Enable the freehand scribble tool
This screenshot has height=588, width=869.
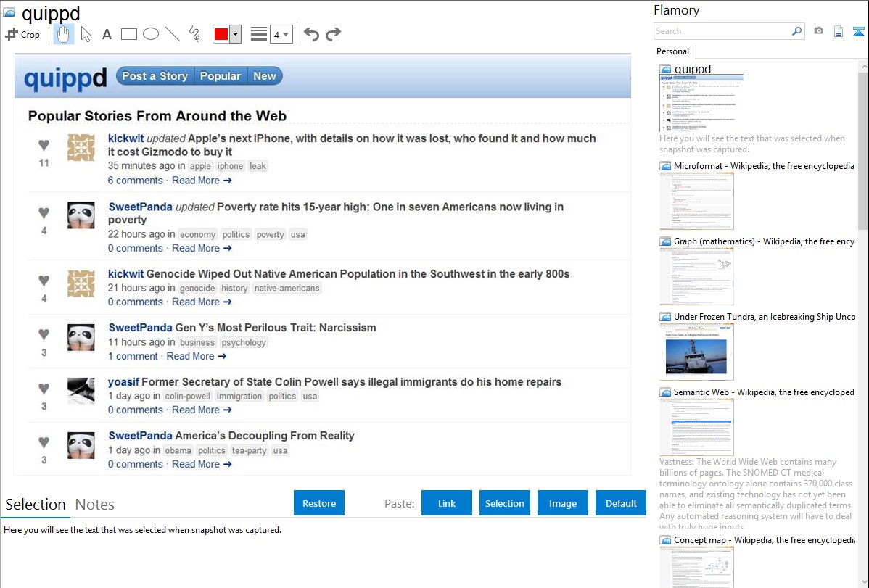click(194, 34)
